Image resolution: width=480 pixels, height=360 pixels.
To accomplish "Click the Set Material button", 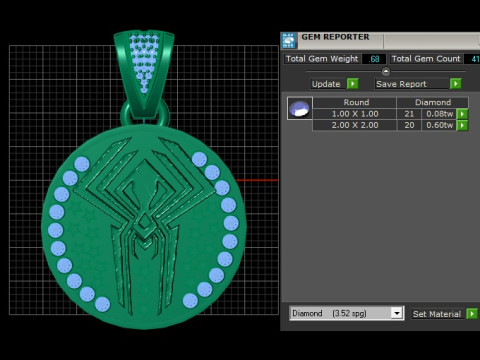I will pos(438,314).
